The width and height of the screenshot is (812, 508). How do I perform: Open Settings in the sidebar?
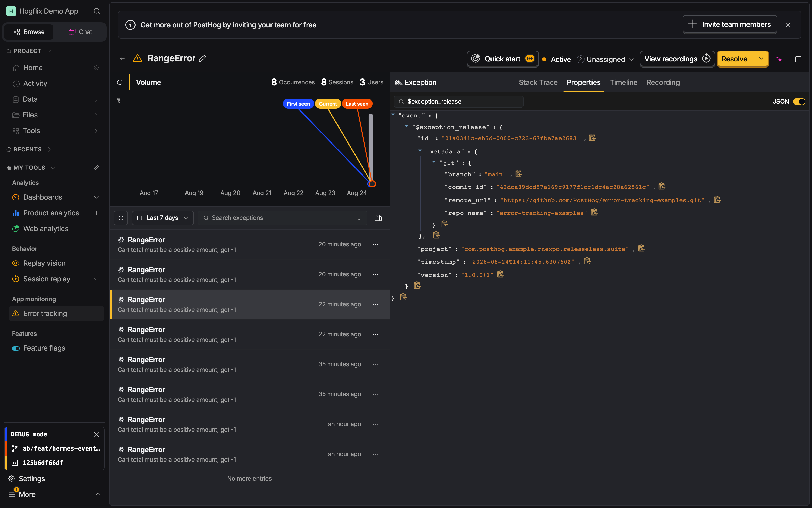54,479
